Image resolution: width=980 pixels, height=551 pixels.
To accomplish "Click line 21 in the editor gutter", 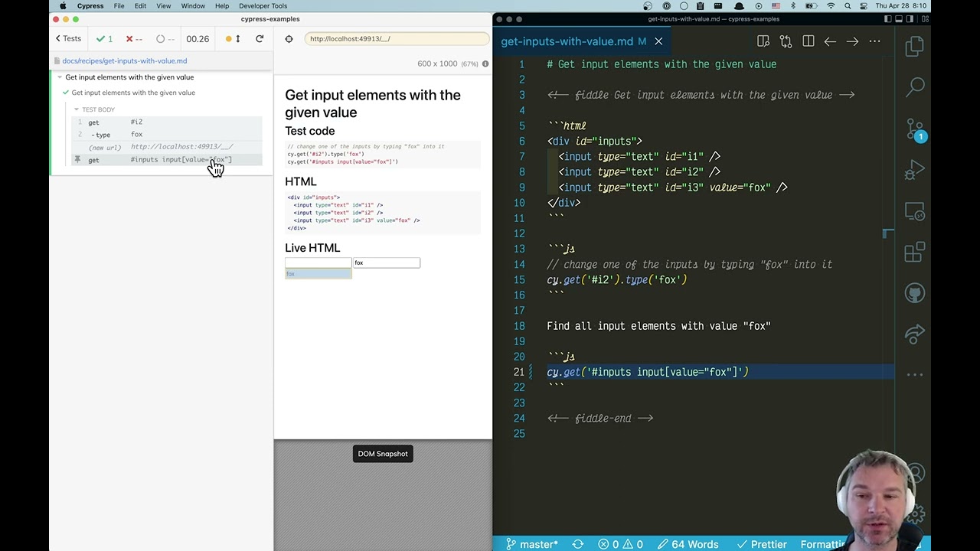I will [519, 372].
